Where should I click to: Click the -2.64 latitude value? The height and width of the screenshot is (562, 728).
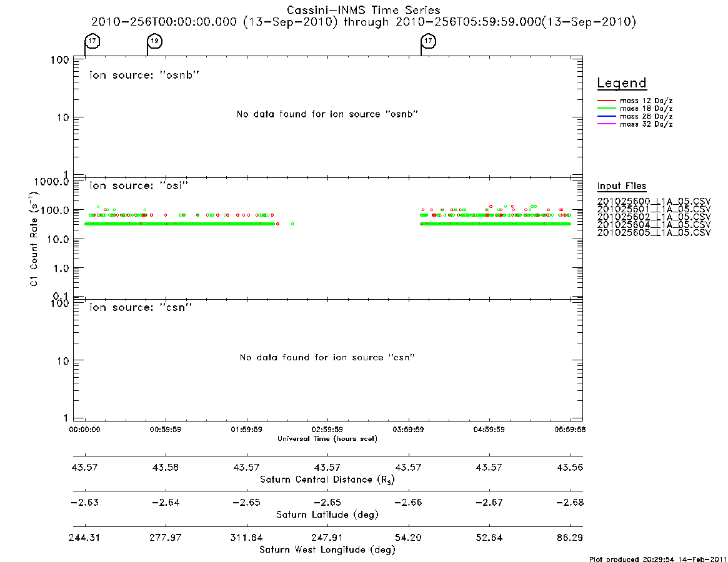coord(166,503)
